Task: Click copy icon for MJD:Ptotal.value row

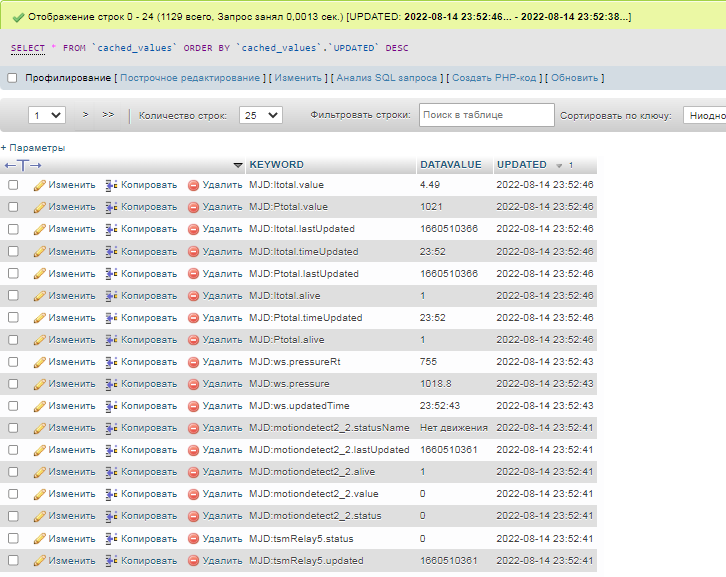Action: pos(112,207)
